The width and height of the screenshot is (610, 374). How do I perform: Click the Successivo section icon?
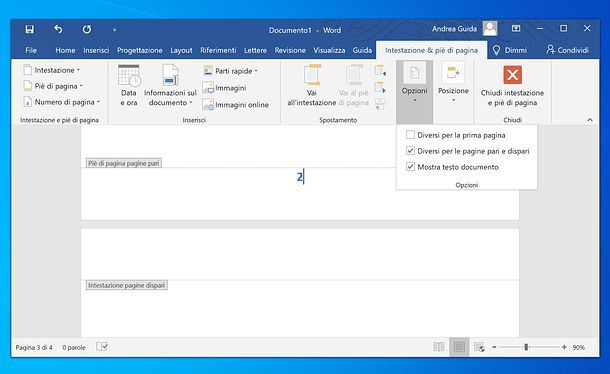point(380,88)
